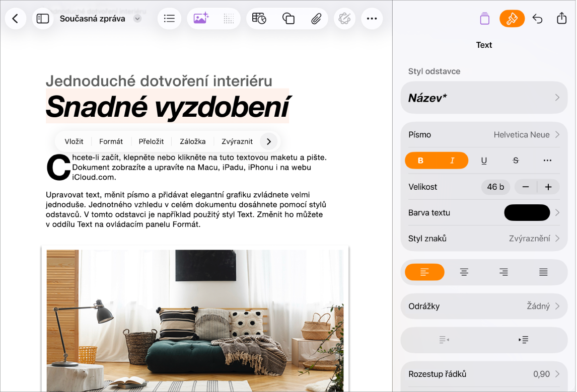Toggle bold formatting
This screenshot has height=392, width=577.
point(420,161)
